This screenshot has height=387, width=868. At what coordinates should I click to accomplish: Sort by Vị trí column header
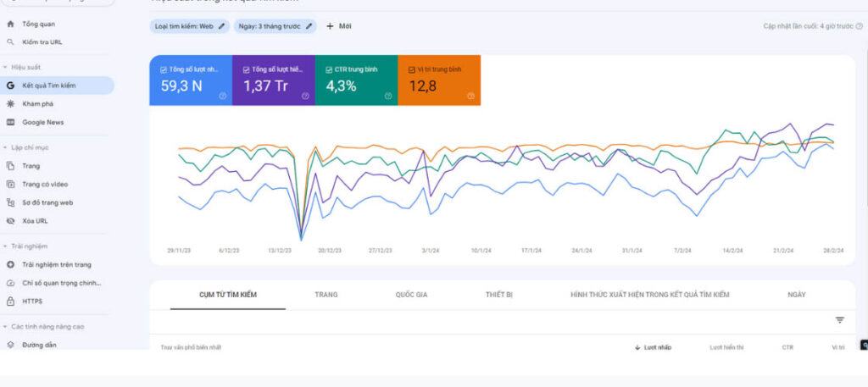click(838, 347)
